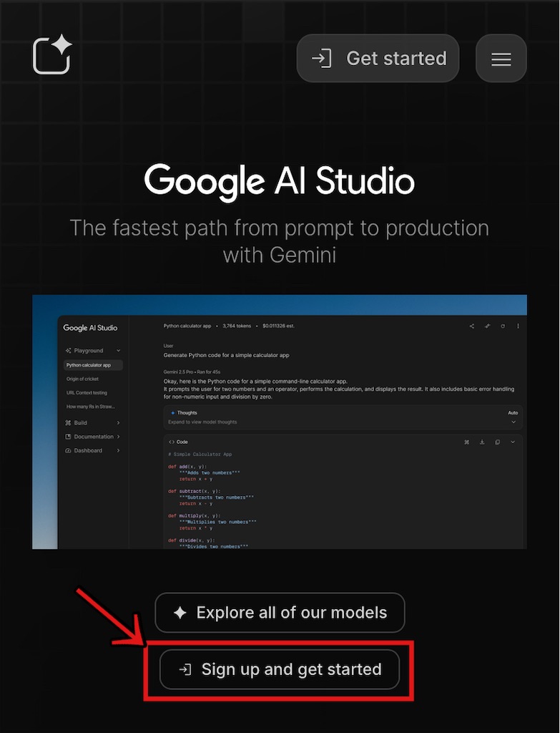The width and height of the screenshot is (560, 733).
Task: Expand the Build section in preview sidebar
Action: tap(118, 422)
